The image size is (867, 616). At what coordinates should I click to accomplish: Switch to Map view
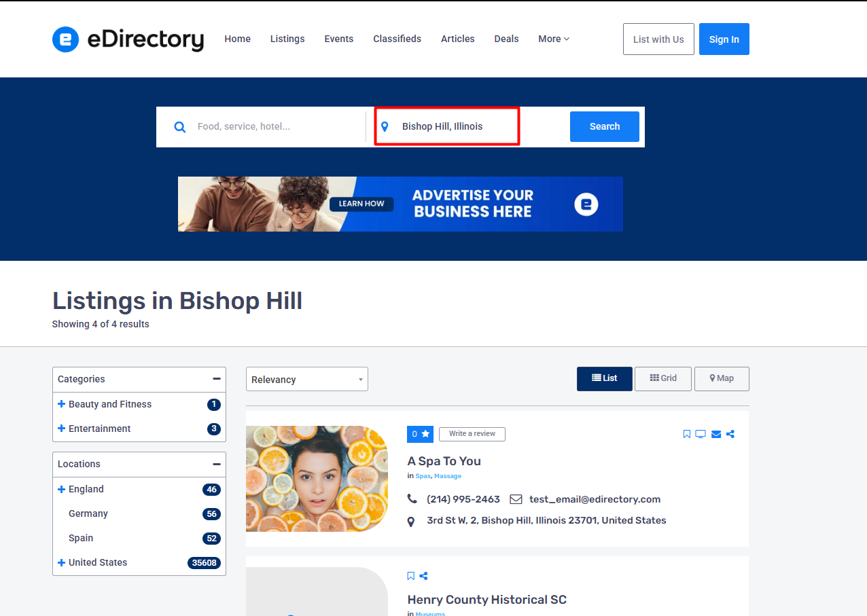click(722, 379)
